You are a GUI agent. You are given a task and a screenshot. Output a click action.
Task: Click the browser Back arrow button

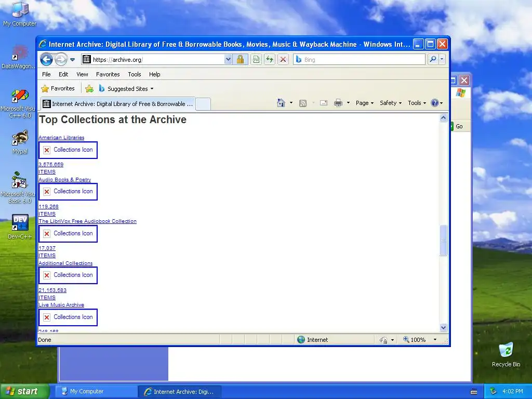pyautogui.click(x=46, y=59)
